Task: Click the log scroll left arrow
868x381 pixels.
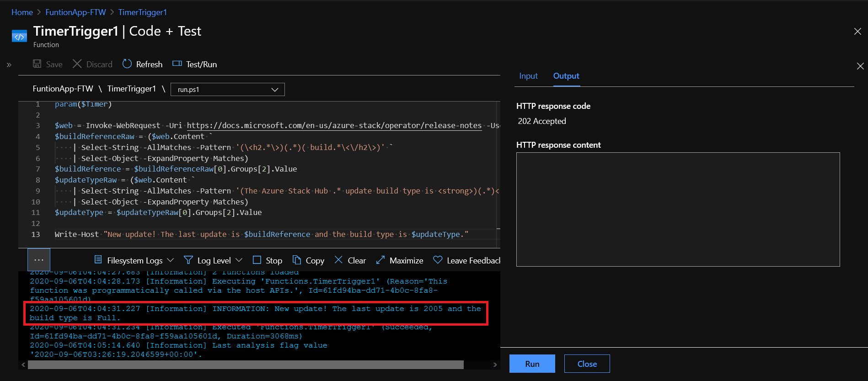Action: coord(23,365)
